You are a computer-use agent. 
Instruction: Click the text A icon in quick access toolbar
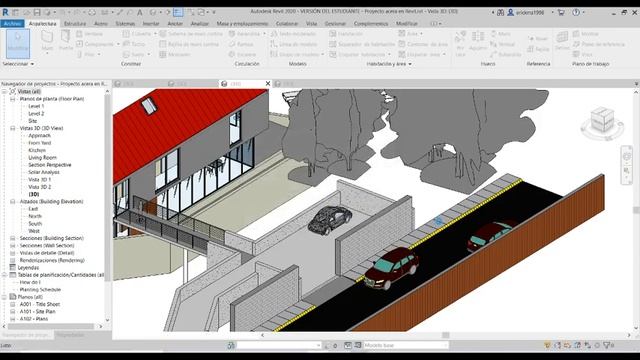[140, 12]
